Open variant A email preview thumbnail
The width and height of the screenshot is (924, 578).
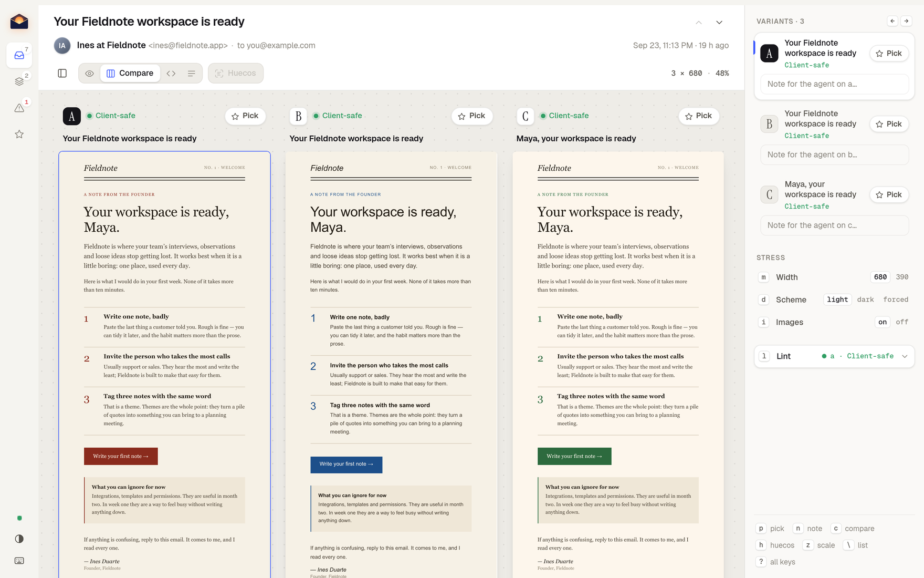click(x=164, y=365)
